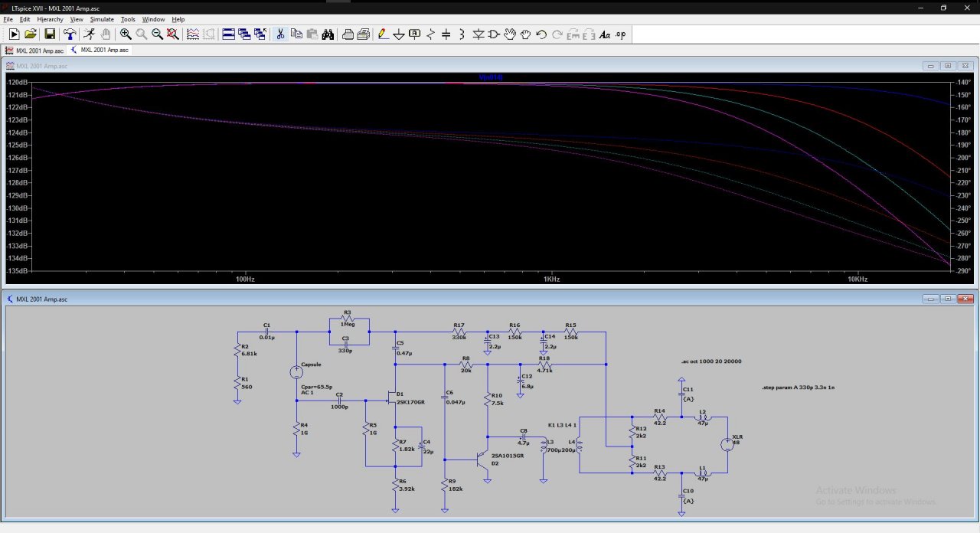Screen dimensions: 980x533
Task: Select the Move hand tool
Action: (510, 34)
